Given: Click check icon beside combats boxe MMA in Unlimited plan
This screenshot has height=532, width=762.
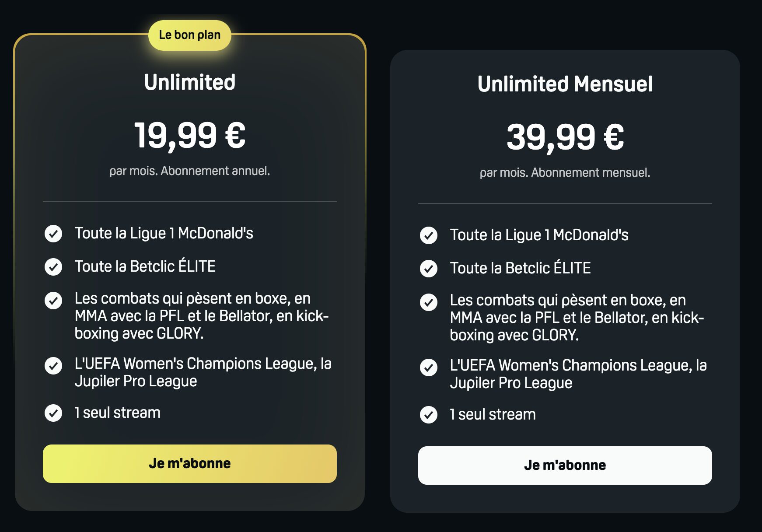Looking at the screenshot, I should (x=53, y=301).
